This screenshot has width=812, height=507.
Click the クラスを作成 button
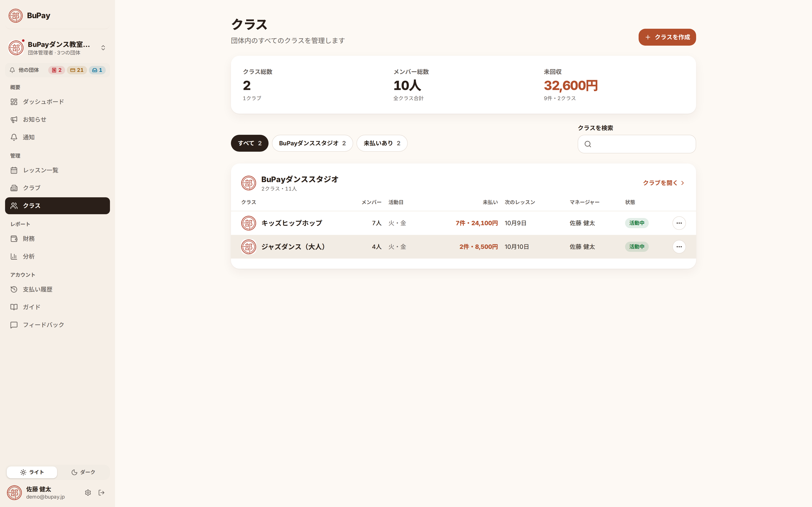(x=667, y=37)
